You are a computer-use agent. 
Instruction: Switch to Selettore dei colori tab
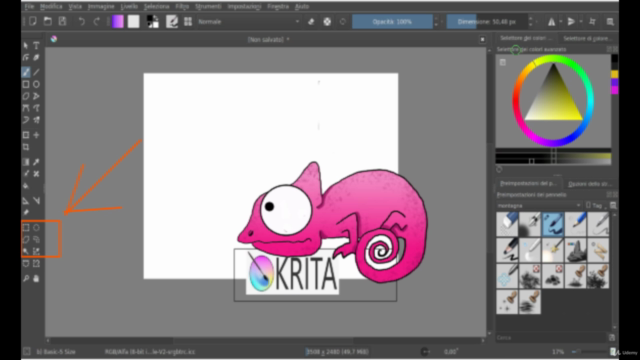526,38
